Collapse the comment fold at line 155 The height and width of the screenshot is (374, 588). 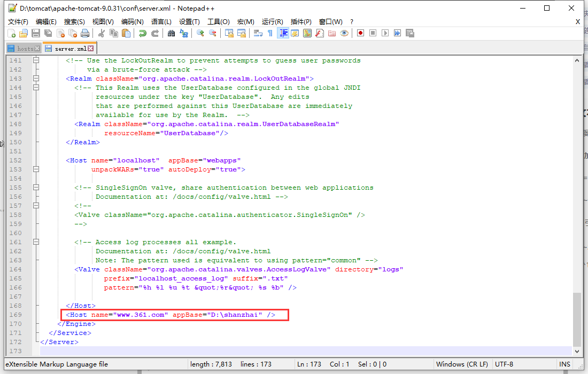coord(36,187)
